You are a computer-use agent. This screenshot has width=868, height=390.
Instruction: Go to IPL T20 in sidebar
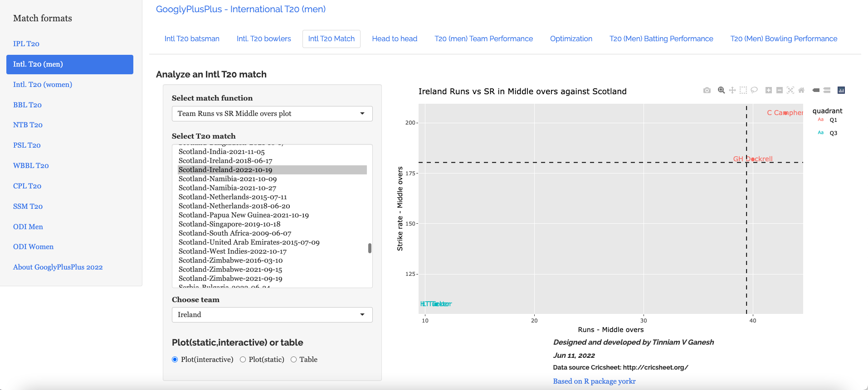click(x=26, y=44)
